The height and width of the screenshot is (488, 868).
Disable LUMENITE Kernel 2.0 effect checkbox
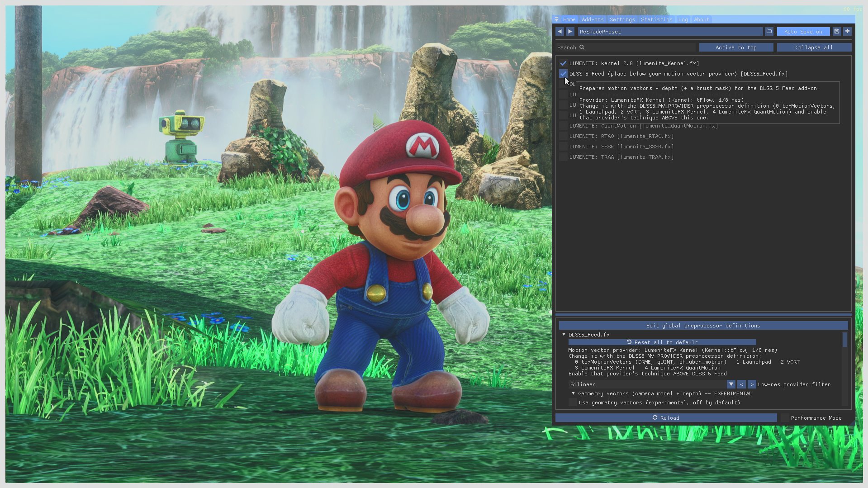tap(563, 63)
